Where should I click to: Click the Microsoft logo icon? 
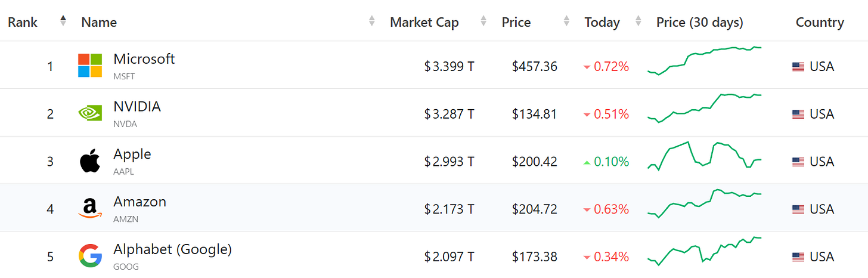coord(90,65)
